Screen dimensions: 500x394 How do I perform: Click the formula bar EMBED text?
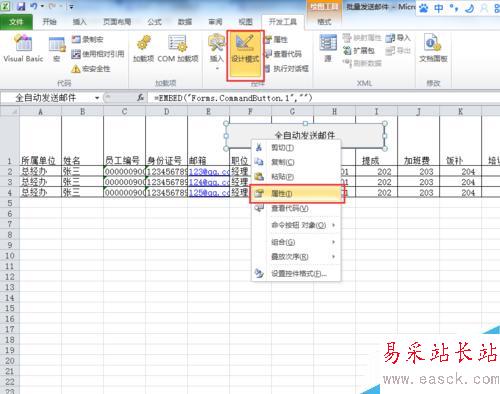click(233, 98)
